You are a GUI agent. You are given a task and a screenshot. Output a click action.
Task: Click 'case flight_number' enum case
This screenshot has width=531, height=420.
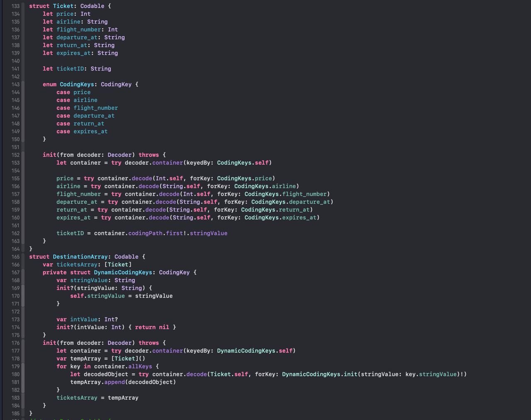pos(87,108)
